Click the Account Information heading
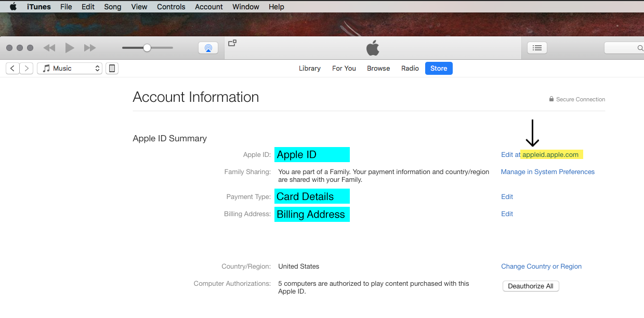Image resolution: width=644 pixels, height=318 pixels. click(196, 97)
